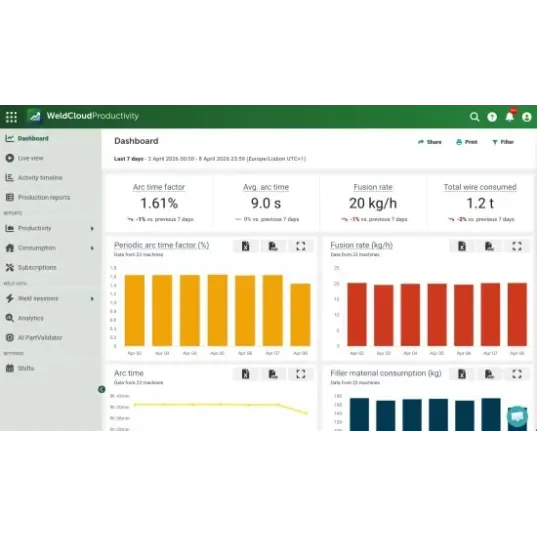Collapse the sidebar with round arrow button

(x=102, y=389)
